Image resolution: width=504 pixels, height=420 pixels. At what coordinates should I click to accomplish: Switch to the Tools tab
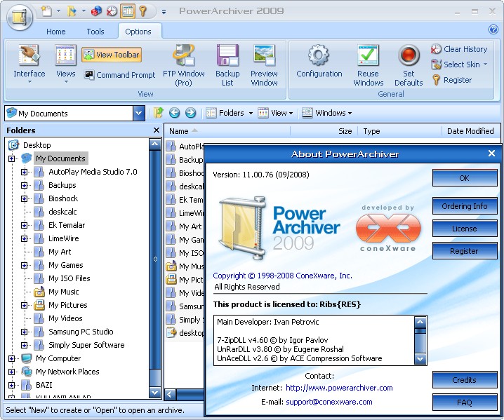pos(95,32)
